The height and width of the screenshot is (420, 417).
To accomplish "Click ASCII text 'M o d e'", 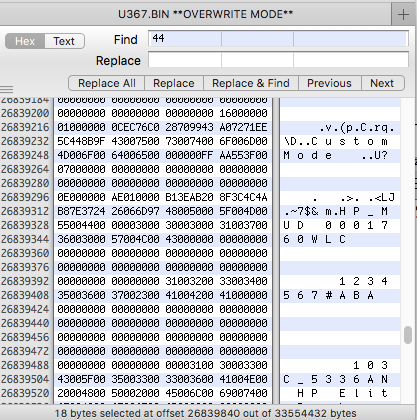I will tap(307, 155).
